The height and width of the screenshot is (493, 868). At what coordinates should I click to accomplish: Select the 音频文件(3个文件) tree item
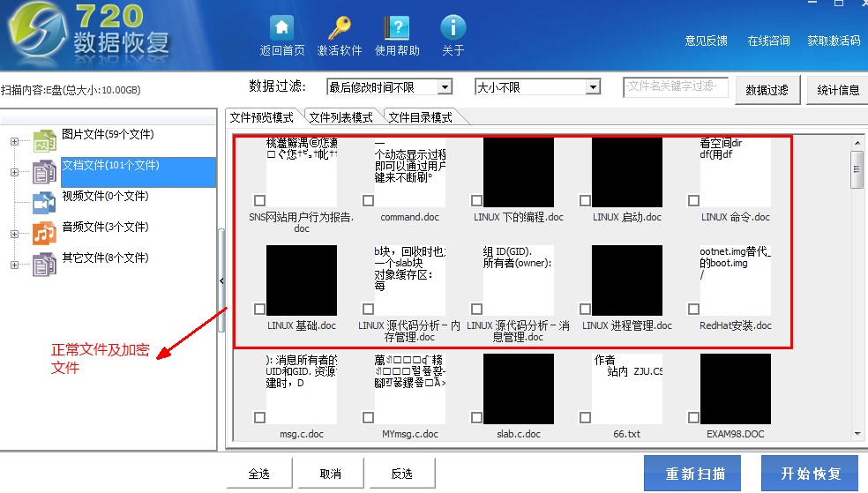click(x=105, y=227)
